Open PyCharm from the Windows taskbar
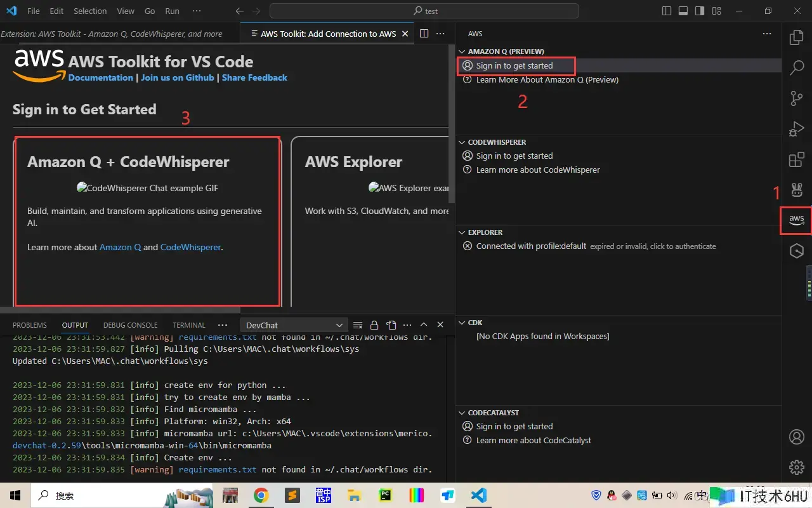 point(385,495)
